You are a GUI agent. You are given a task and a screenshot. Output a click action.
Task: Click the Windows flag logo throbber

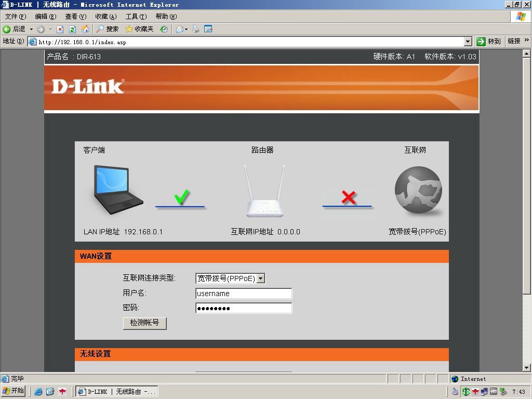521,17
